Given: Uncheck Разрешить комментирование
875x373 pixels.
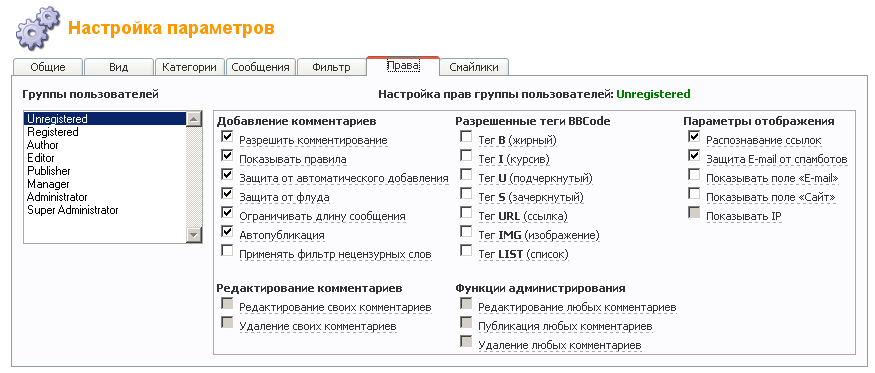Looking at the screenshot, I should [227, 137].
